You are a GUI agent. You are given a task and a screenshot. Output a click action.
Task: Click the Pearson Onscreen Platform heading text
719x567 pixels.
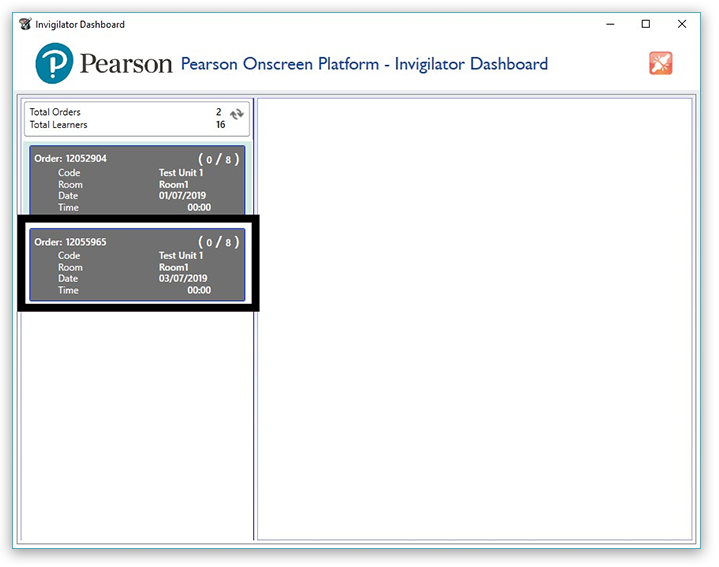coord(364,64)
